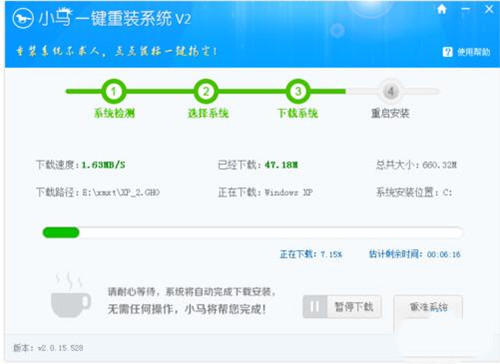Click the 系统检测 step label
This screenshot has height=364, width=500.
(114, 113)
